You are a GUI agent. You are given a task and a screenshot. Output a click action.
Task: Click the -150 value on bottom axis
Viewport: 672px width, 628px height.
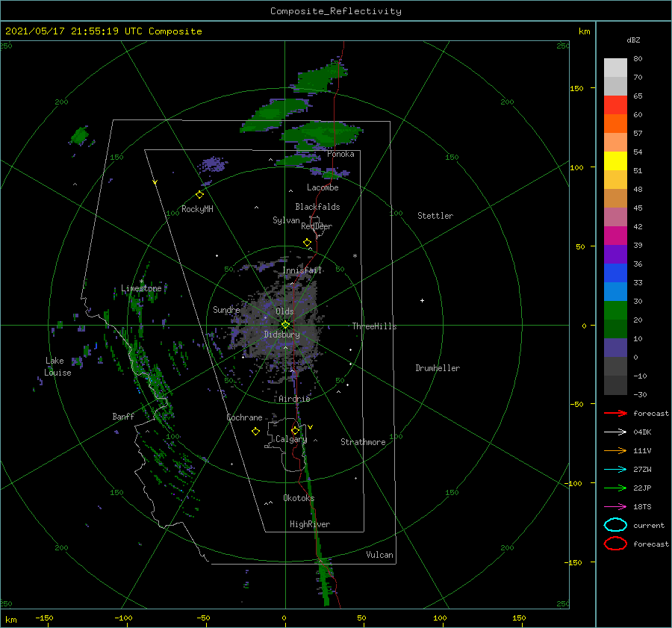[x=44, y=618]
